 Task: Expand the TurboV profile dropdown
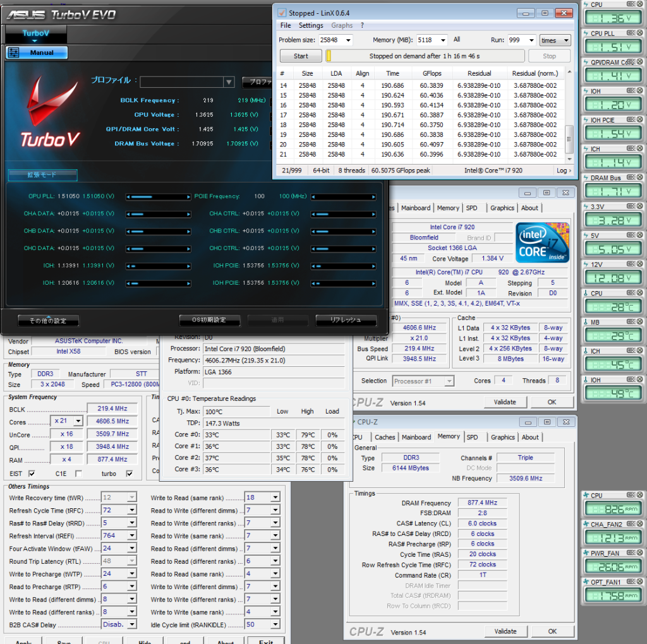coord(229,82)
